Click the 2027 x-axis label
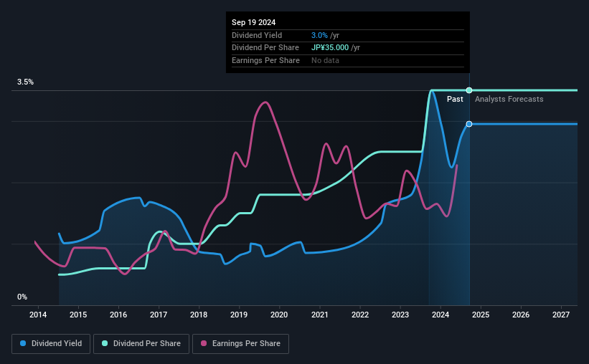This screenshot has width=589, height=364. coord(561,315)
